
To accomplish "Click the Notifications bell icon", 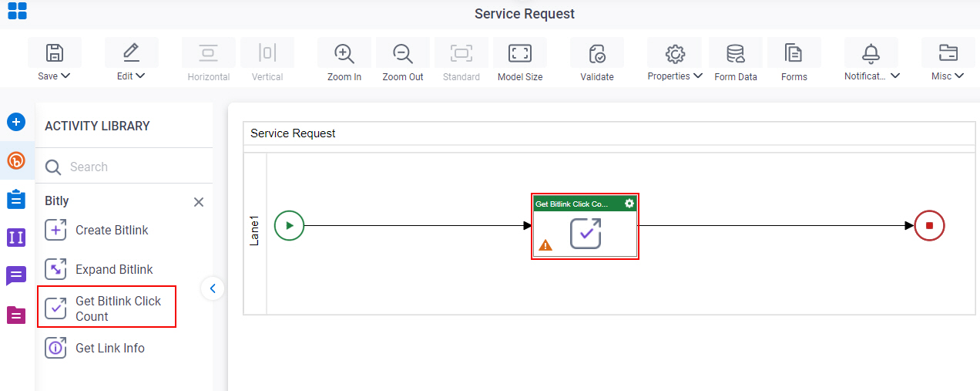I will coord(871,53).
